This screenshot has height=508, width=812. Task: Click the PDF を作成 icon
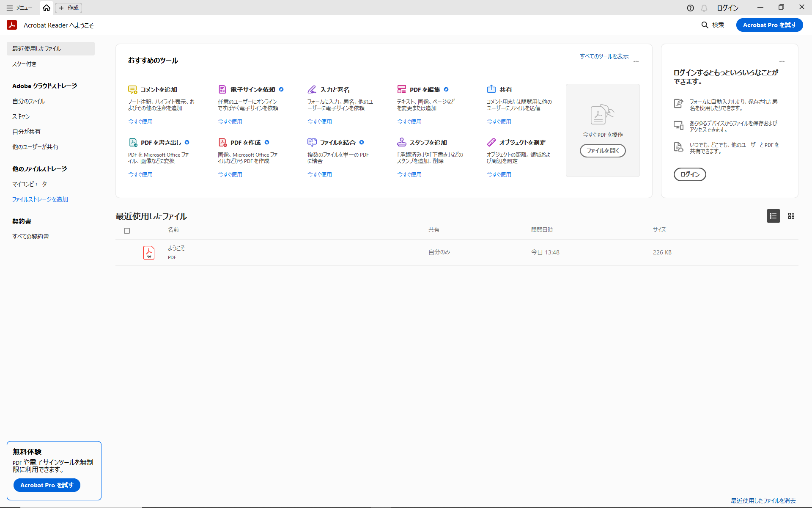click(222, 142)
